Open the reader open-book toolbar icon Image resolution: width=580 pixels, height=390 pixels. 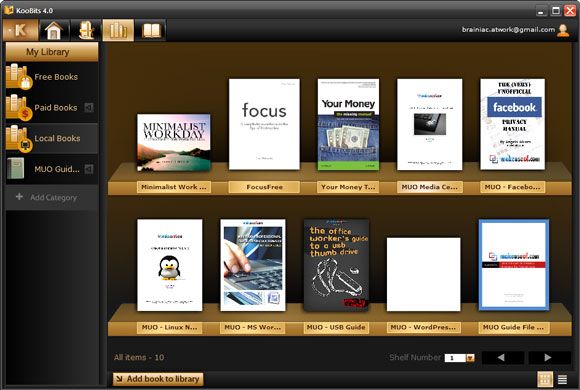[x=151, y=30]
